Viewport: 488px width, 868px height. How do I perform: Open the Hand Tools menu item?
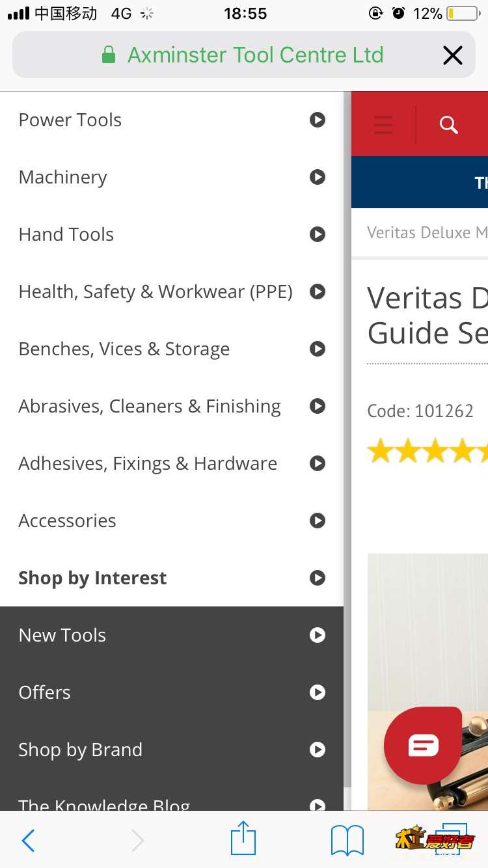click(172, 234)
